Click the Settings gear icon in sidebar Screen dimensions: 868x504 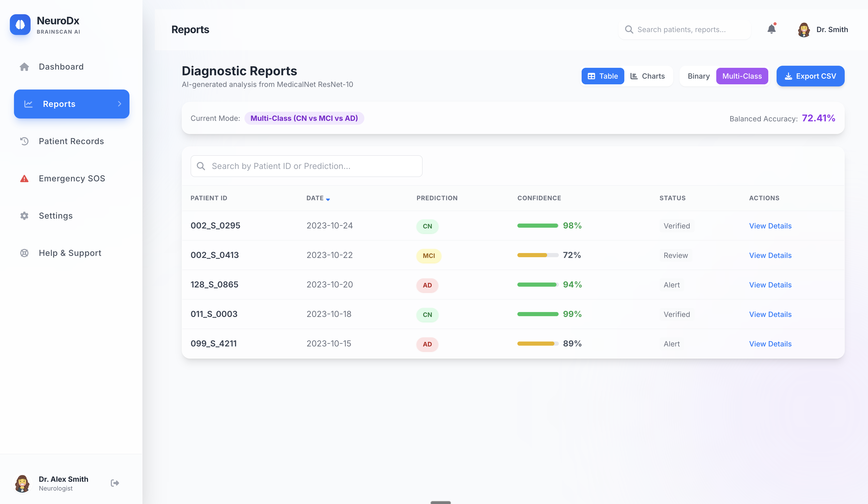tap(24, 216)
